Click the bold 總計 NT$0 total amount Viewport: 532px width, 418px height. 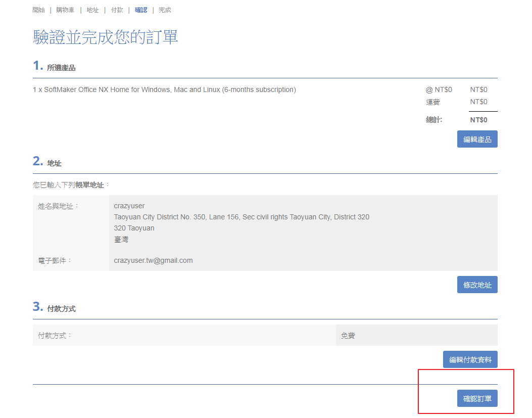[x=478, y=120]
